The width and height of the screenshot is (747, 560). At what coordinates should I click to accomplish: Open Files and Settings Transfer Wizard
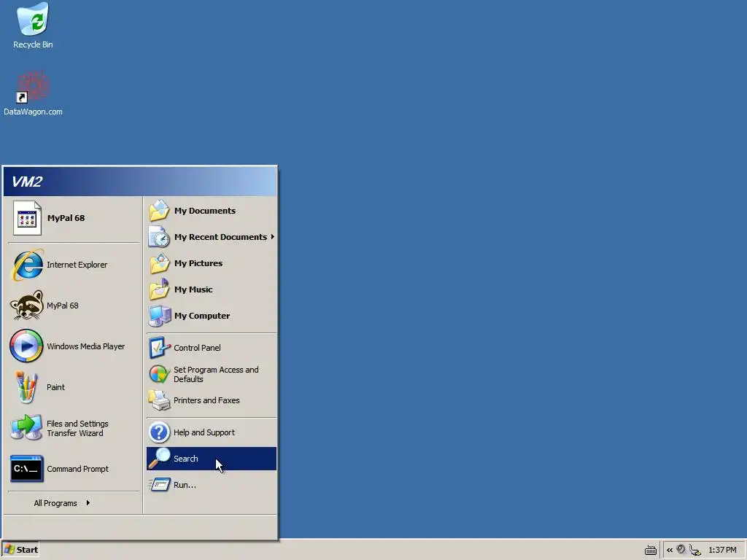pos(74,428)
